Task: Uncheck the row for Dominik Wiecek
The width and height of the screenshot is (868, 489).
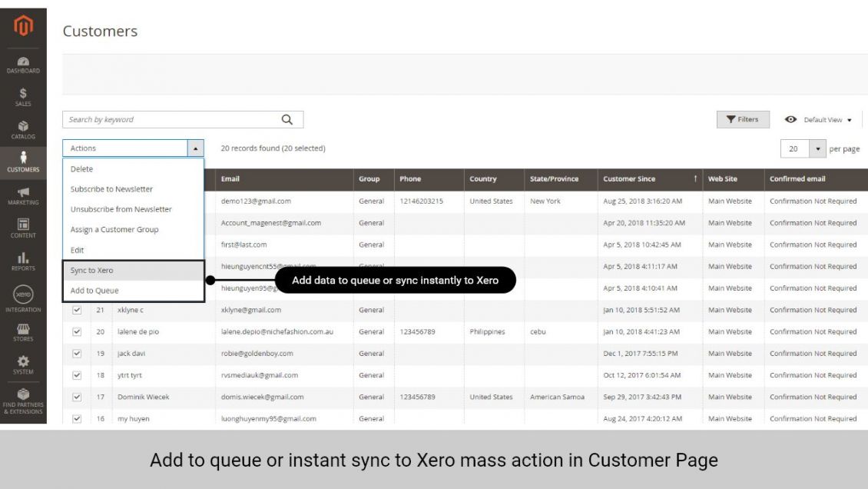Action: point(77,397)
